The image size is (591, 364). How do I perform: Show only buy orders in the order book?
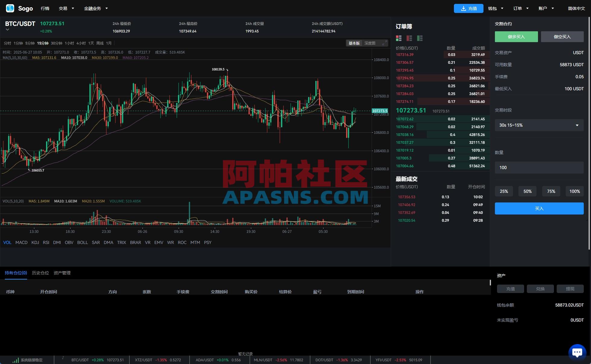[x=419, y=38]
